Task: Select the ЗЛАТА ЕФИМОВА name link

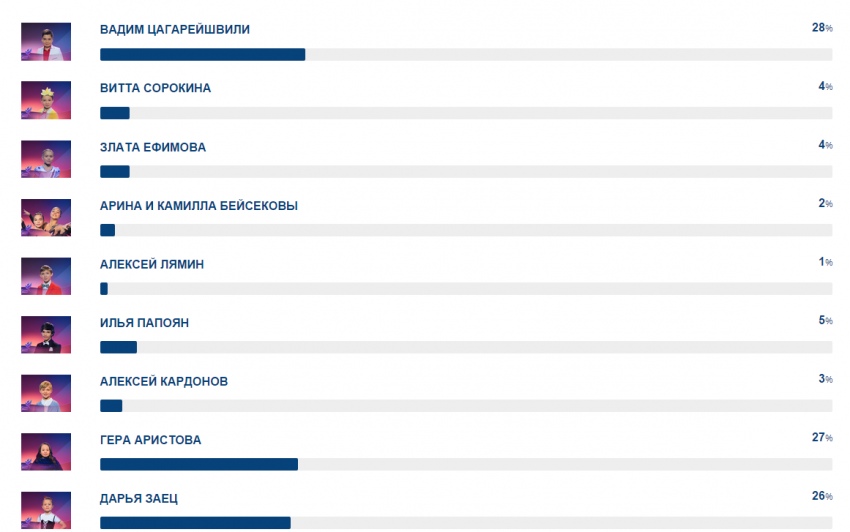Action: [x=153, y=147]
